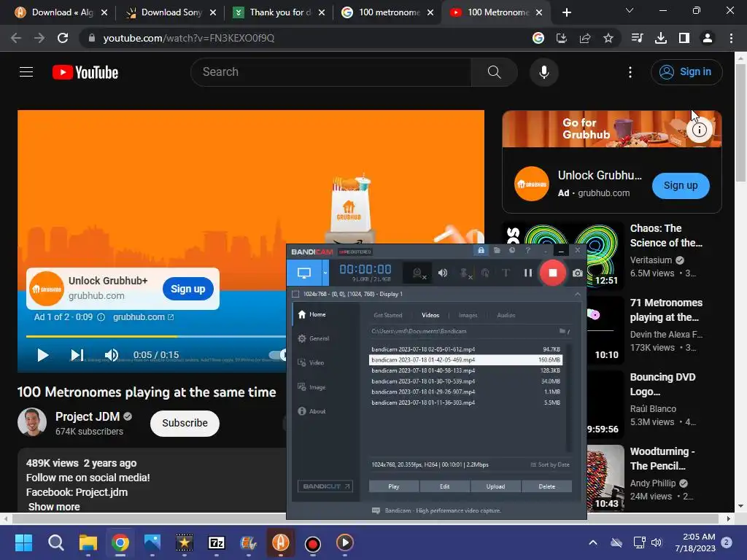Open the General settings in Bandicam
The image size is (747, 560).
click(x=314, y=338)
